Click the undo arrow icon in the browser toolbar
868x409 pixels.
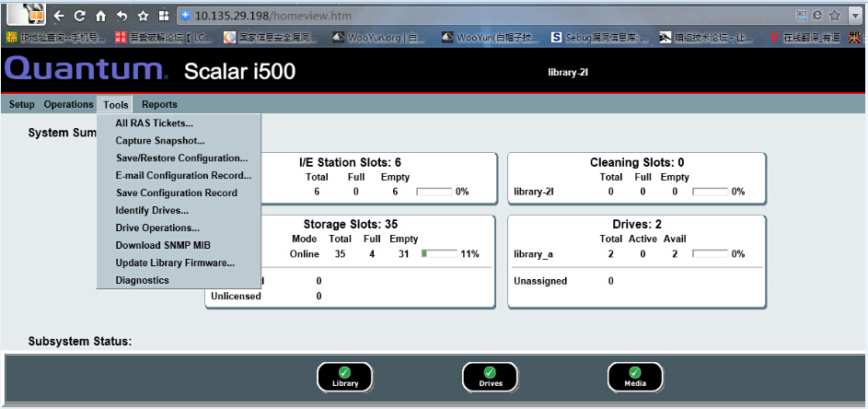coord(122,16)
